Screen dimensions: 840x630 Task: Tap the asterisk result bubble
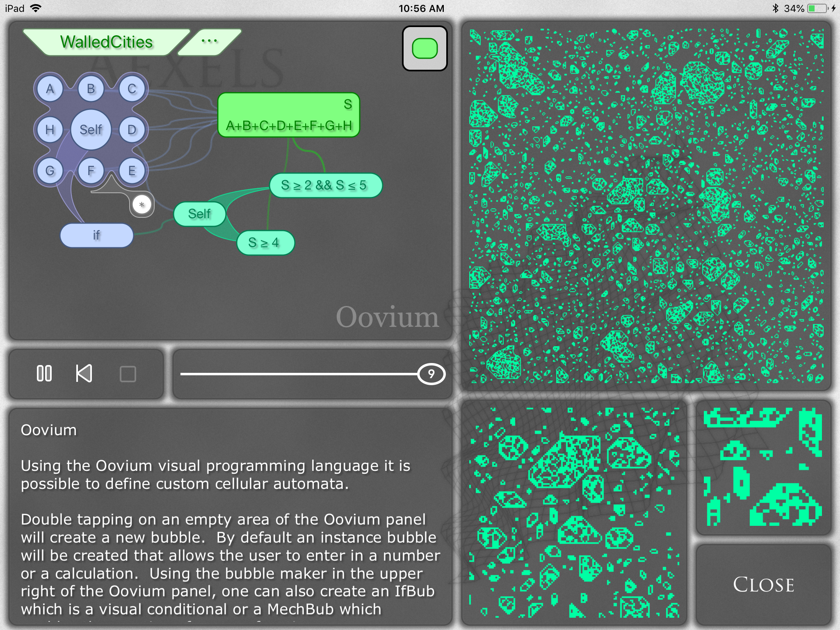point(142,205)
